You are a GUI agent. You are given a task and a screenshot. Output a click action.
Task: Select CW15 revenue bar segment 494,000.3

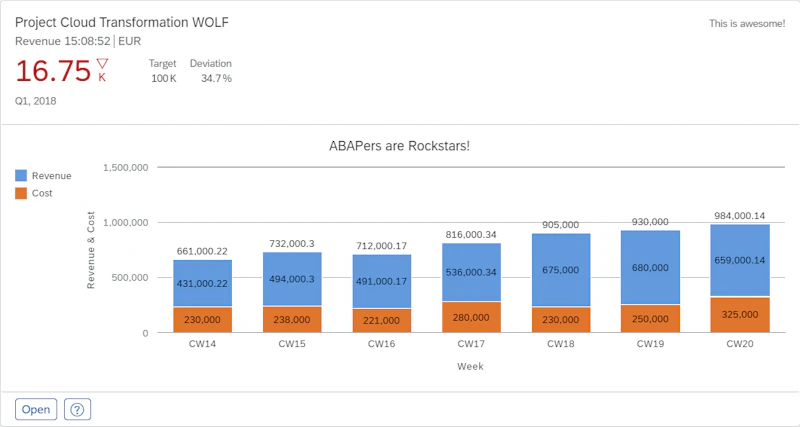(292, 279)
